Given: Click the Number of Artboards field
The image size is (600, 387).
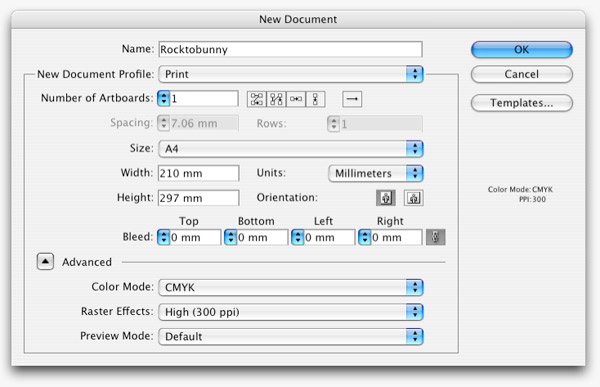Looking at the screenshot, I should [204, 99].
